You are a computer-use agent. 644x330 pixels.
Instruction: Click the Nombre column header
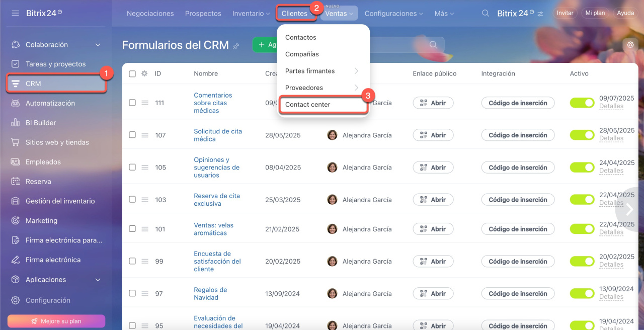tap(206, 73)
